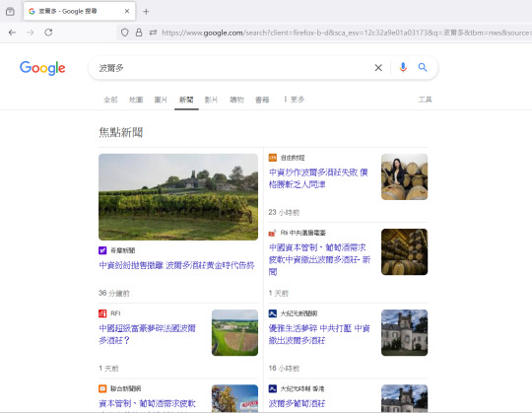
Task: Click the RFI source favicon
Action: click(102, 313)
